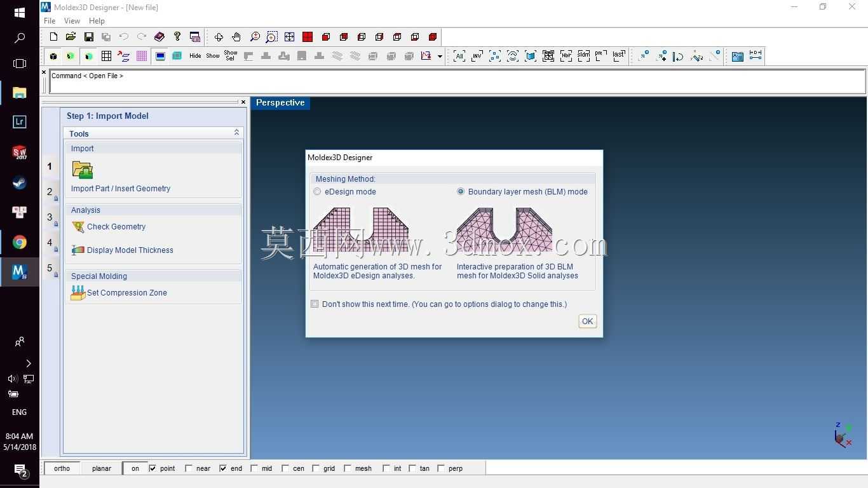Open Lightroom from the taskbar
This screenshot has width=868, height=488.
click(x=20, y=122)
